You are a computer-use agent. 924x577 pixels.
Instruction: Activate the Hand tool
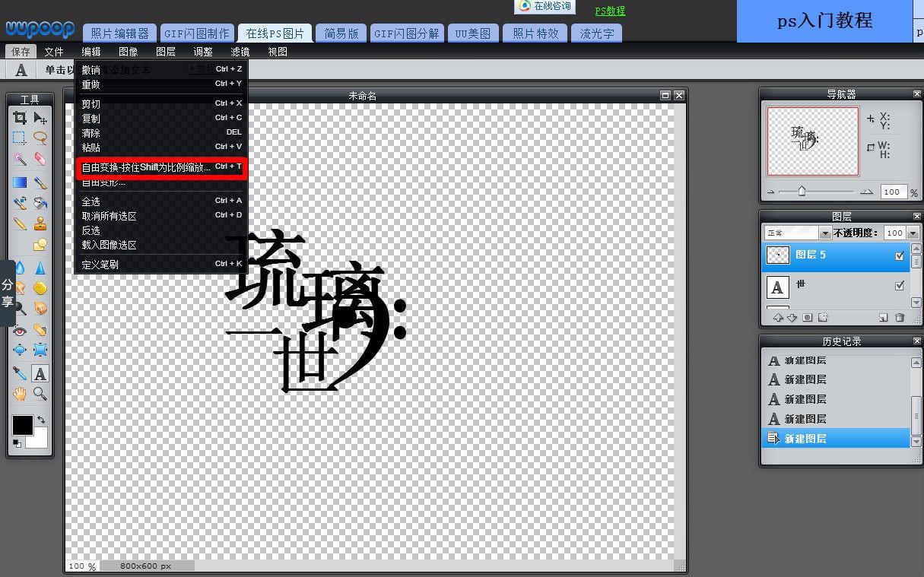[21, 394]
